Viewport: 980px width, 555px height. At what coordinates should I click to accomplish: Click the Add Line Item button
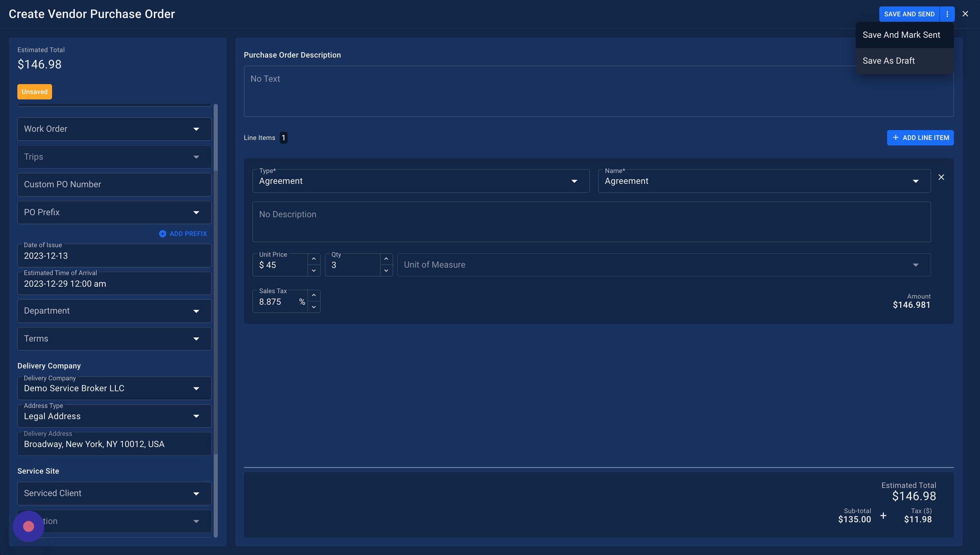click(x=920, y=138)
